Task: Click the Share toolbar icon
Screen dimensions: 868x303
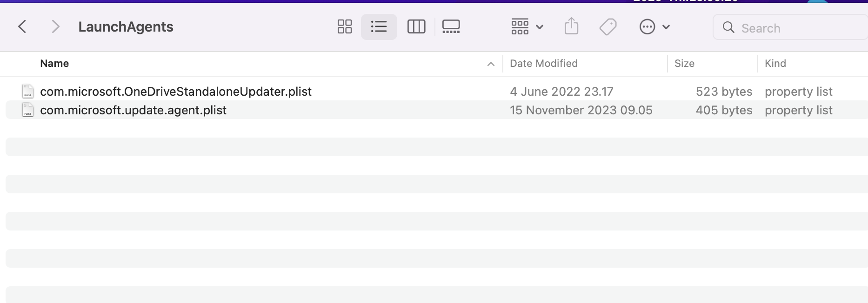Action: [x=571, y=26]
